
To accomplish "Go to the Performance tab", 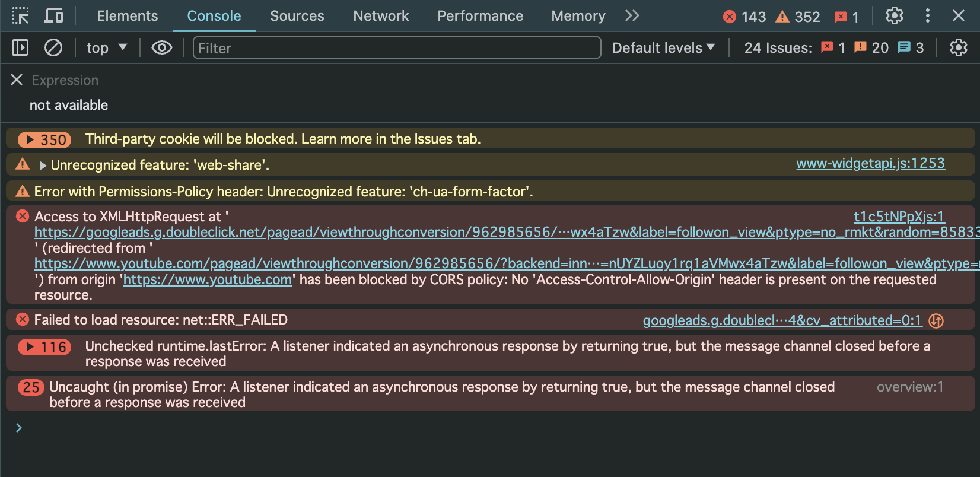I will (x=481, y=16).
